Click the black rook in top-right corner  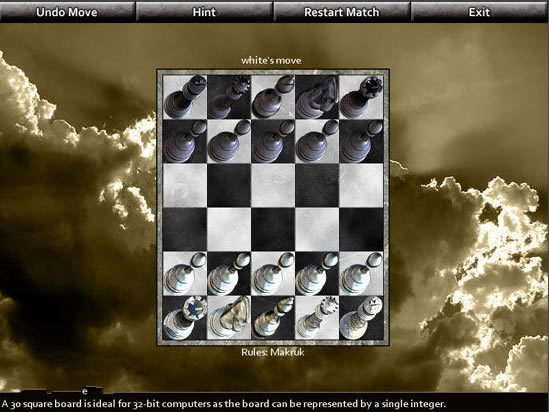tap(361, 97)
